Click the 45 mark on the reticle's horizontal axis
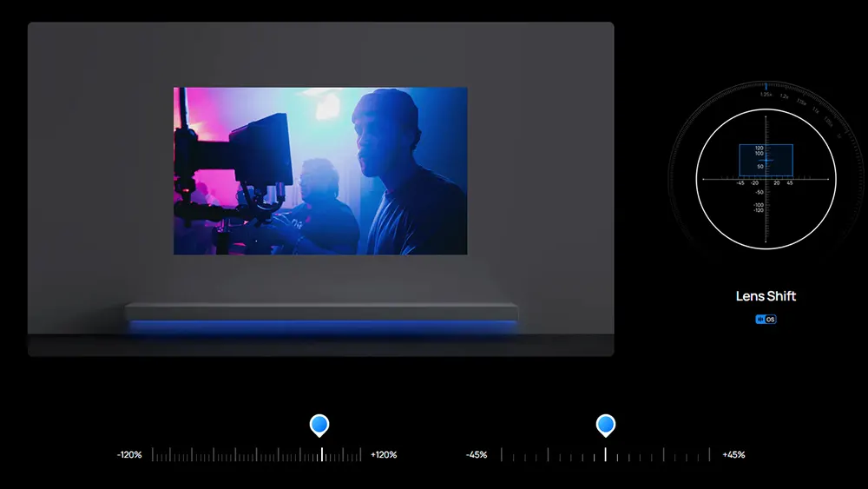868x489 pixels. [x=789, y=183]
